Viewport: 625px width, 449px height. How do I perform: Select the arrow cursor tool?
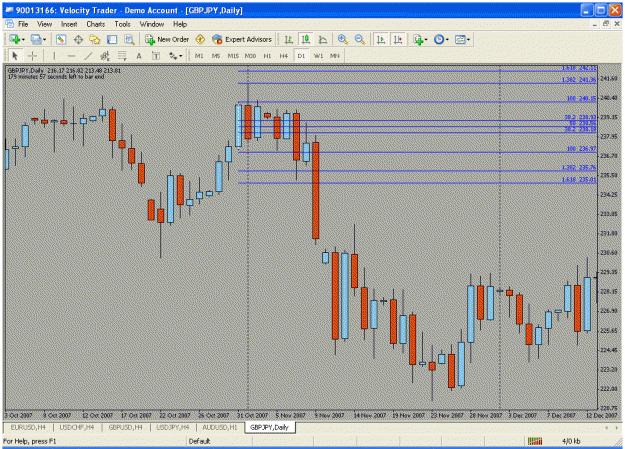point(15,56)
